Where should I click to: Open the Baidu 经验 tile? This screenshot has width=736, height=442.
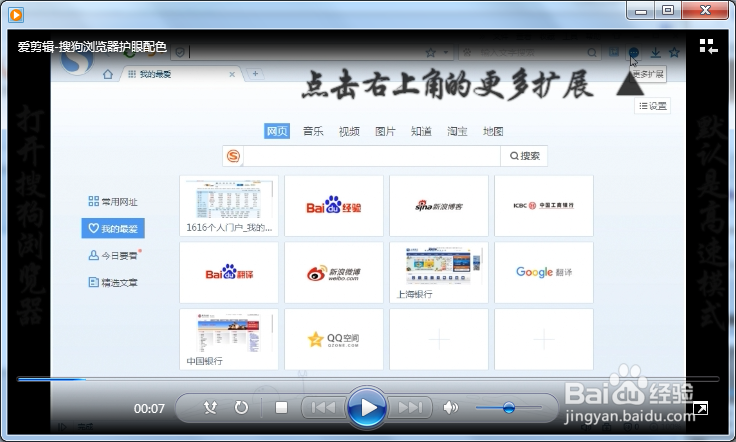(x=334, y=206)
